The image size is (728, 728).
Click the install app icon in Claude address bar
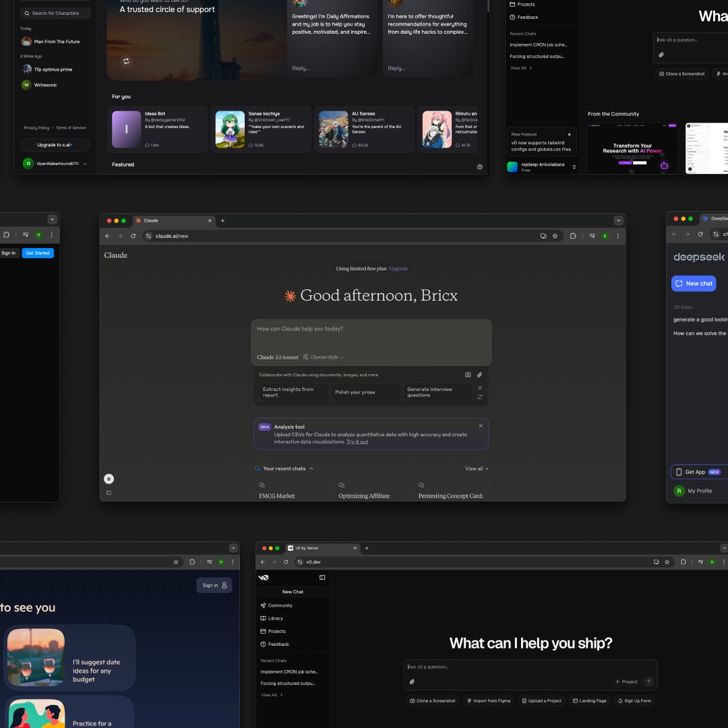(x=544, y=236)
